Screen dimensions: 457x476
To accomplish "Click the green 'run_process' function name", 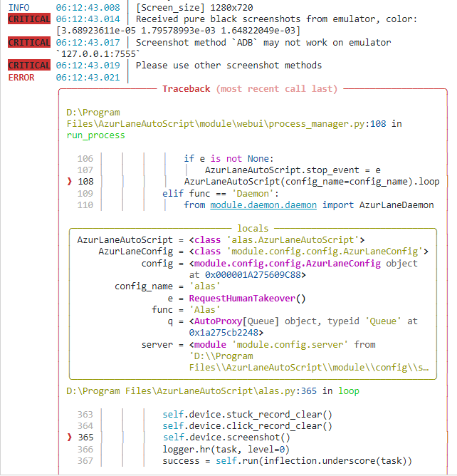I will [95, 135].
